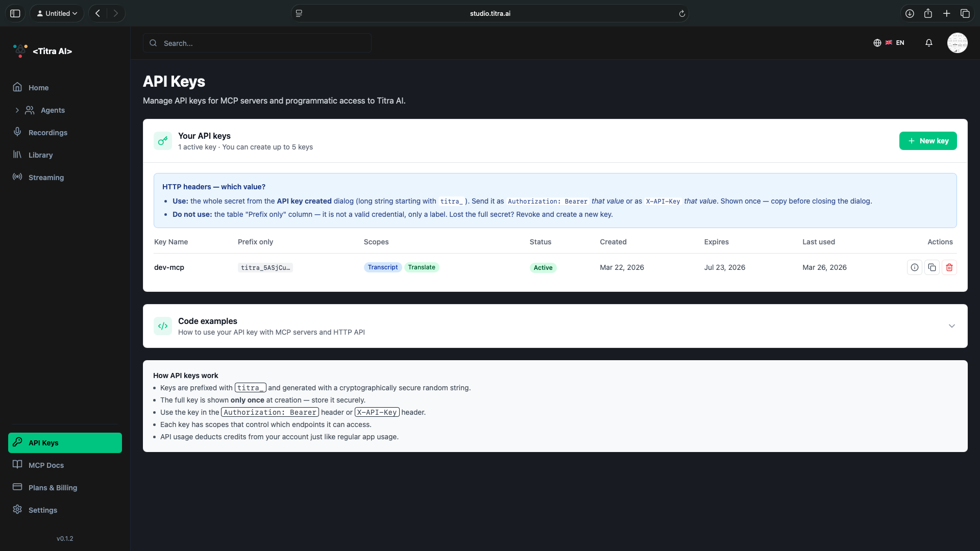980x551 pixels.
Task: Click the green key icon beside Your API keys
Action: [163, 141]
